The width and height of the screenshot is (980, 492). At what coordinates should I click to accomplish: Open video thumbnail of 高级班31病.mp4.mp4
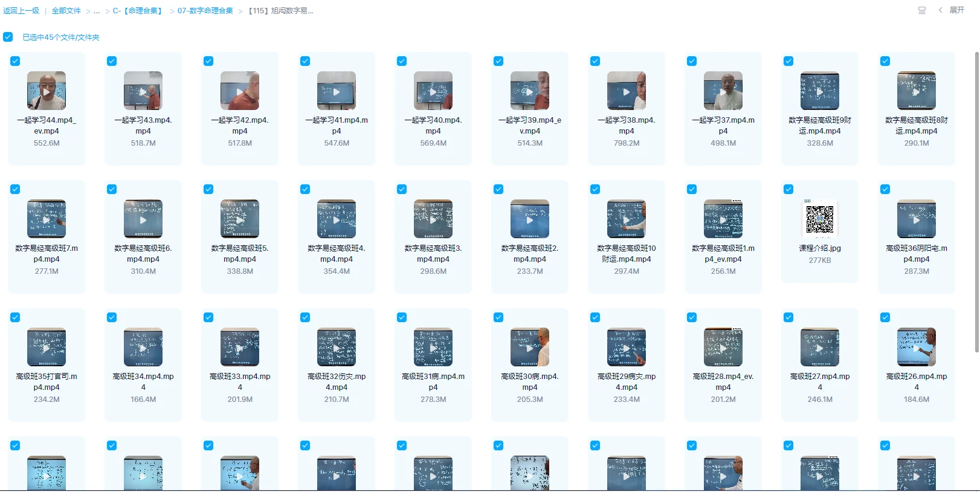pos(433,347)
